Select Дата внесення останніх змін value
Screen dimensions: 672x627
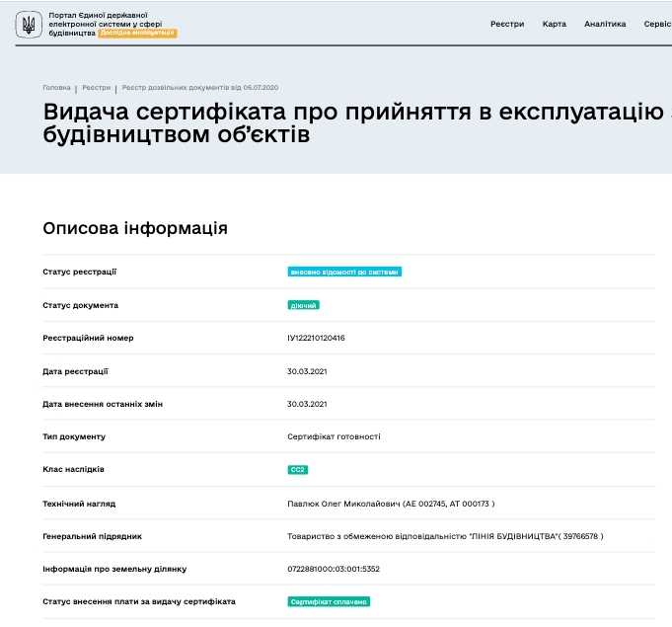(307, 404)
